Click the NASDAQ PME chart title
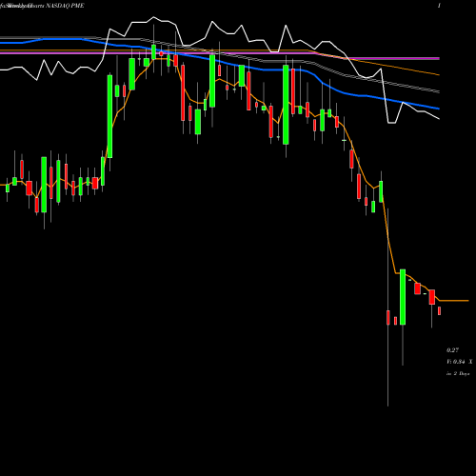Viewport: 476px width, 476px height. [x=65, y=6]
